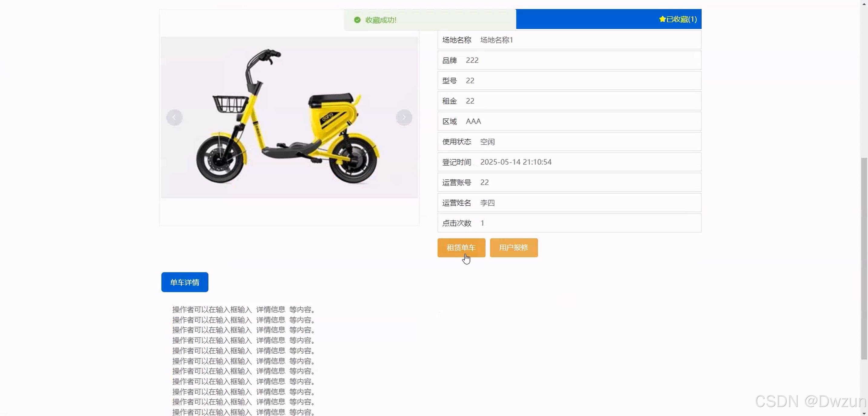Open the 单车详情 details tab
The width and height of the screenshot is (868, 416).
[x=185, y=282]
